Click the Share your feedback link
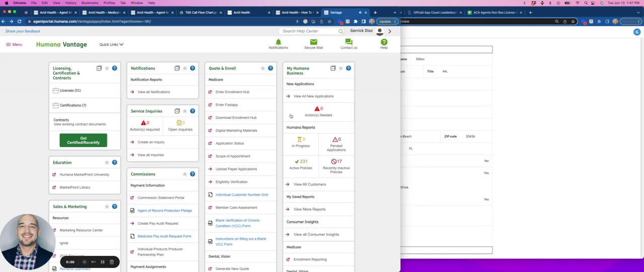Image resolution: width=644 pixels, height=272 pixels. point(23,31)
